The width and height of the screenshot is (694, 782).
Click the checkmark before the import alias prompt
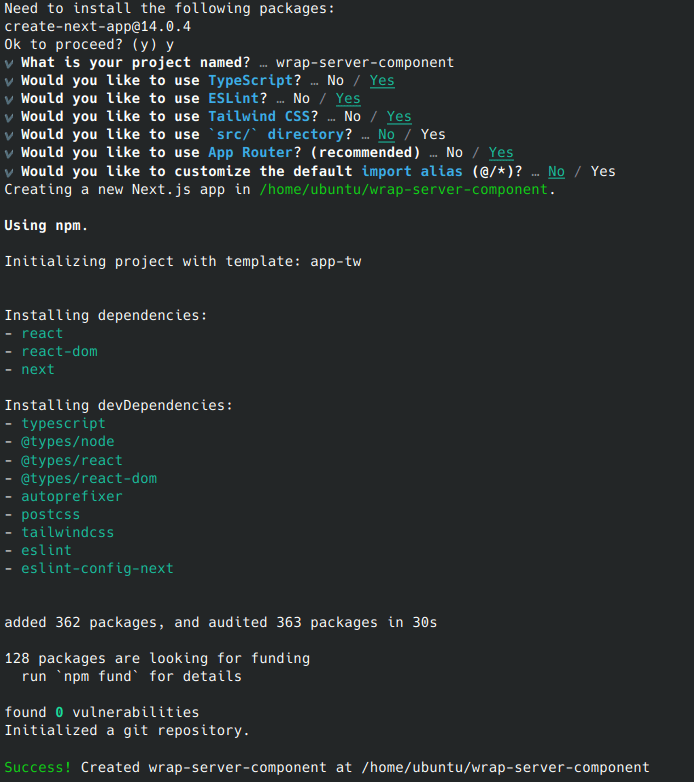click(9, 171)
